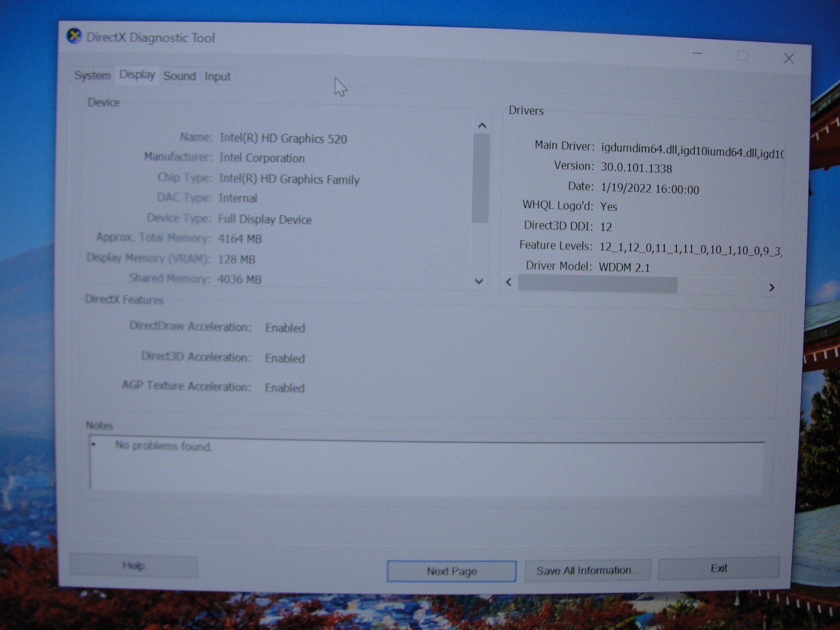Click Drivers panel scroll left arrow
Screen dimensions: 840x630
pos(509,282)
